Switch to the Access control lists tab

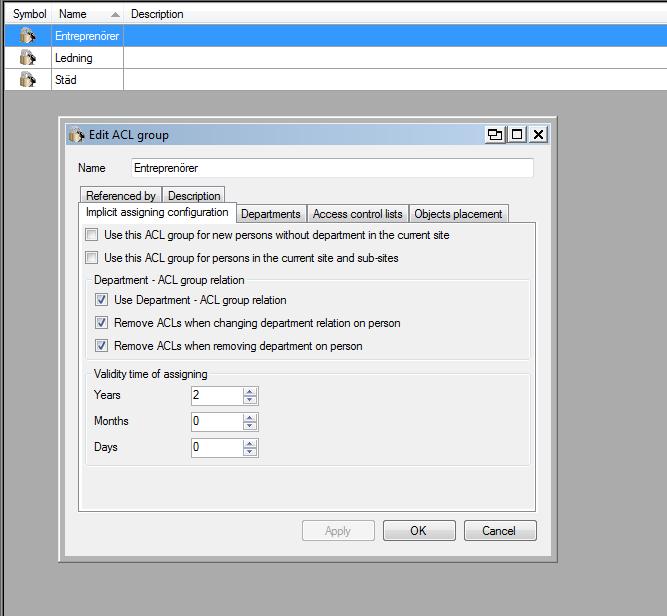pyautogui.click(x=357, y=214)
